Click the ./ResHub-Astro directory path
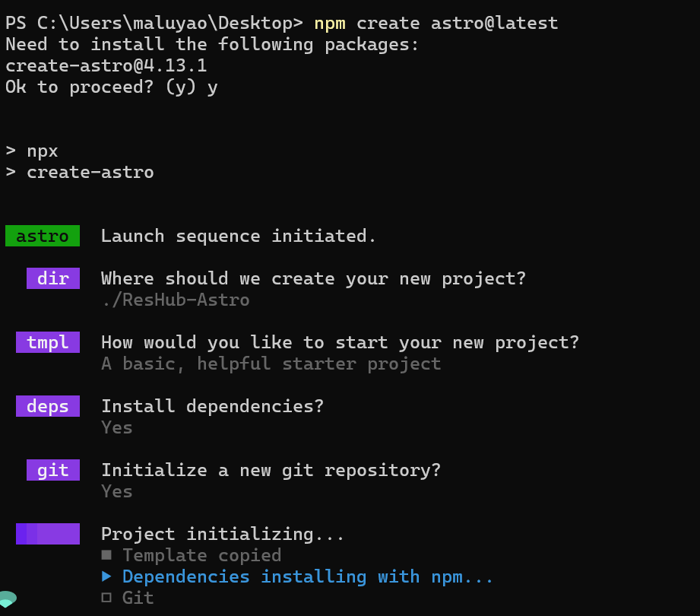 click(x=176, y=300)
